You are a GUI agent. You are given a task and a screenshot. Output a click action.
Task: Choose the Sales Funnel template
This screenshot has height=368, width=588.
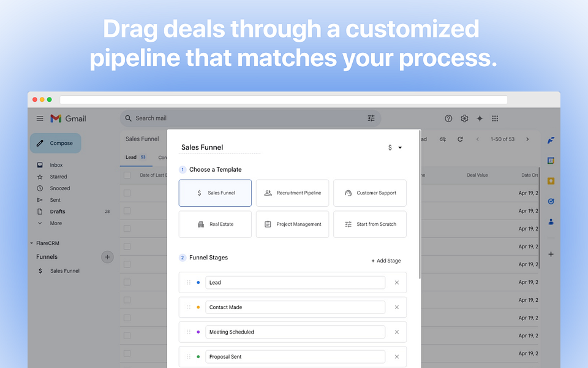click(215, 193)
